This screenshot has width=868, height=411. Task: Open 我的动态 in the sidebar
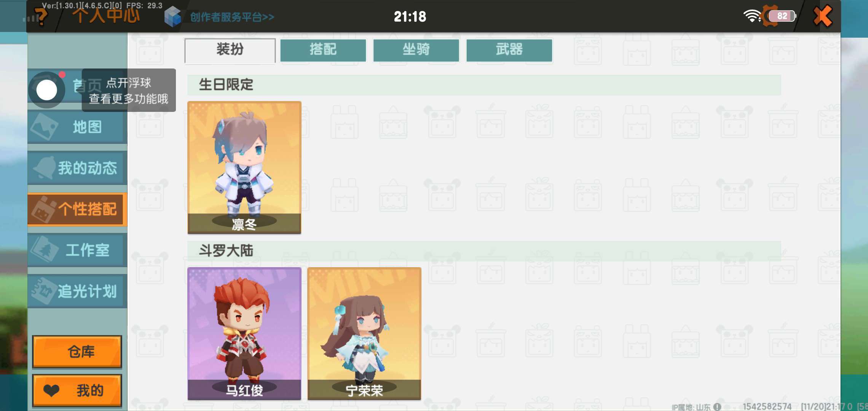click(x=77, y=168)
